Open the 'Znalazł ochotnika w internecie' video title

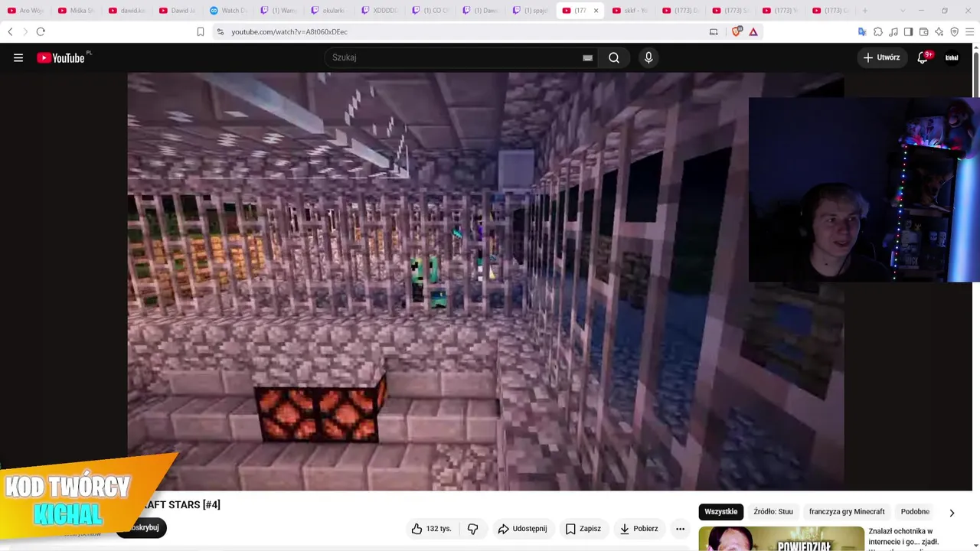[x=903, y=536]
